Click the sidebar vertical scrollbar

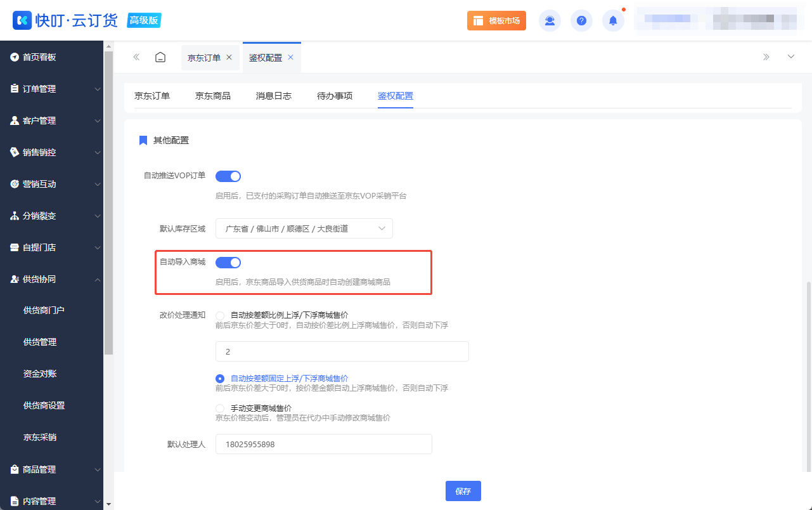pyautogui.click(x=108, y=202)
